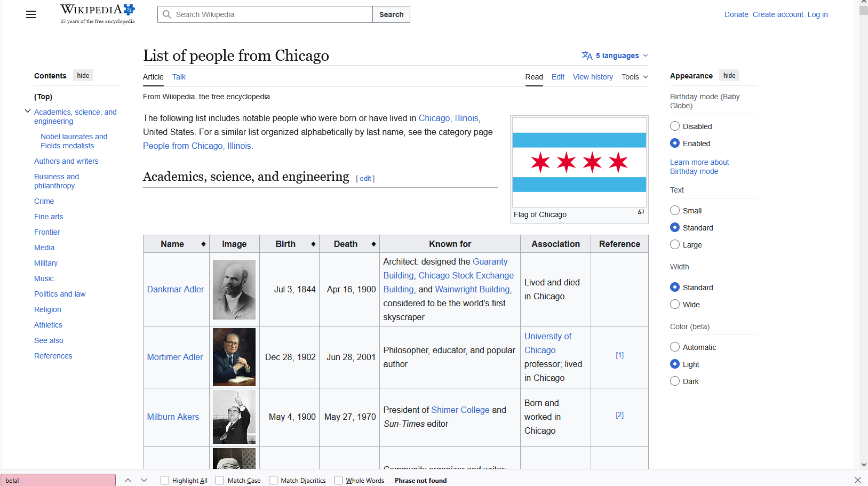
Task: Enlarge the Flag of Chicago image icon
Action: point(641,212)
